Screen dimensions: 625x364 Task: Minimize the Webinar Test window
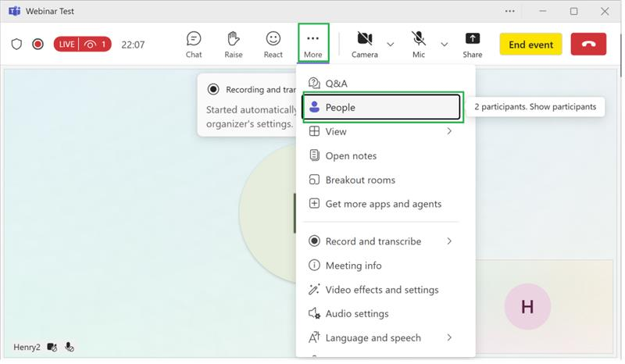[x=542, y=11]
